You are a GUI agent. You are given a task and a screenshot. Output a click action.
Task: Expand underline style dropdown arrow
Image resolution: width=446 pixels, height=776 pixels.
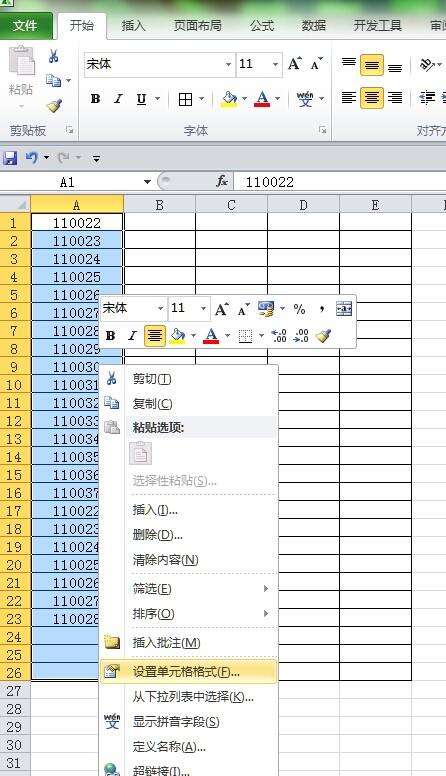(x=157, y=99)
